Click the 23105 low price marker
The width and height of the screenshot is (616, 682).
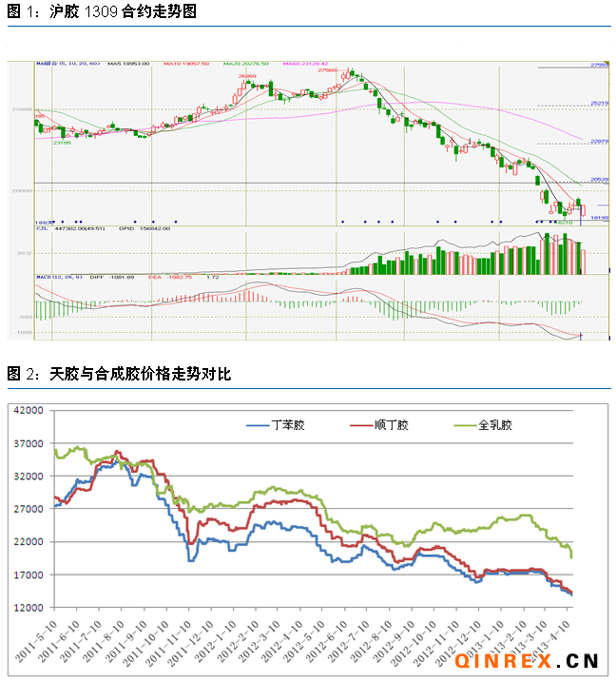61,143
